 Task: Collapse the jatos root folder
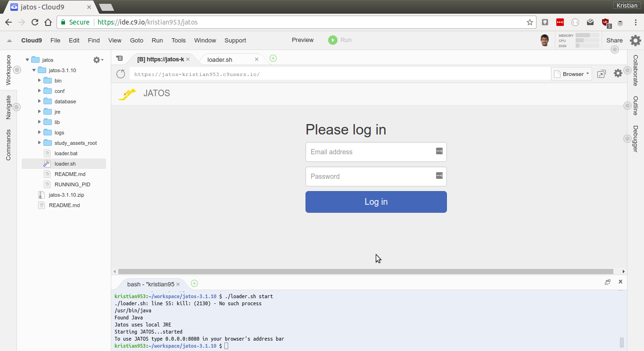[27, 60]
